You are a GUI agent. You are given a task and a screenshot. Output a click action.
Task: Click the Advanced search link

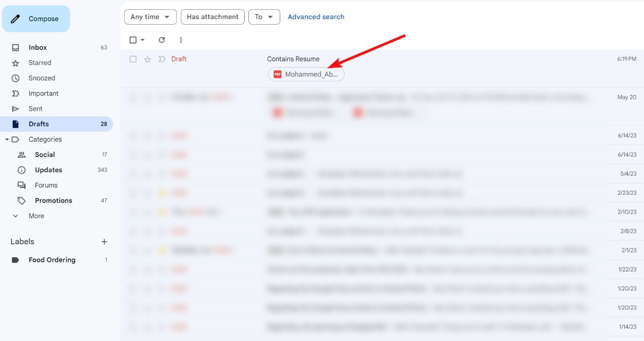click(316, 17)
